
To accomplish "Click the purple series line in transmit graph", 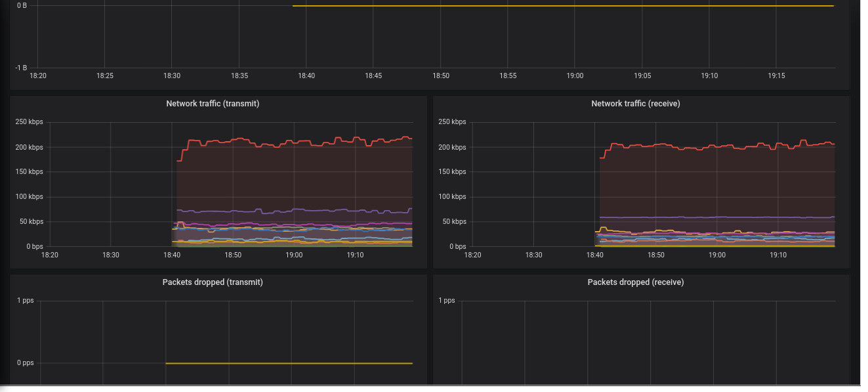I will coord(295,209).
